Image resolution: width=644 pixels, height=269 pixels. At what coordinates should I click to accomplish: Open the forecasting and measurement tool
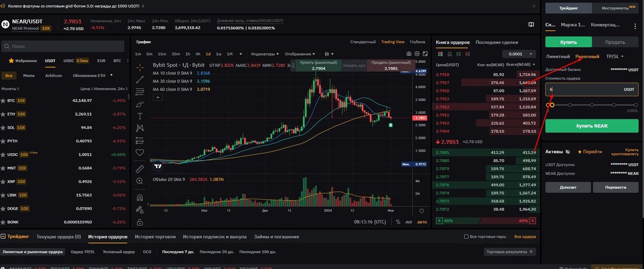(x=140, y=140)
